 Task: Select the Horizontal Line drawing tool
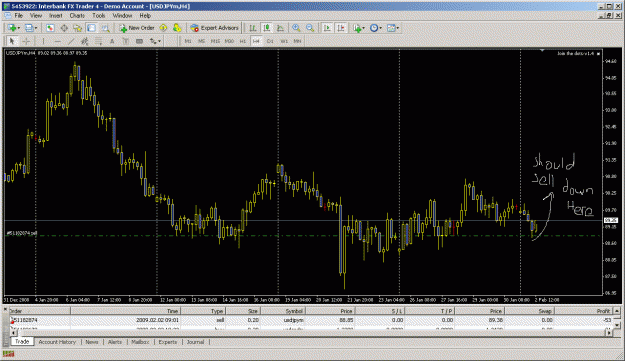pos(57,41)
